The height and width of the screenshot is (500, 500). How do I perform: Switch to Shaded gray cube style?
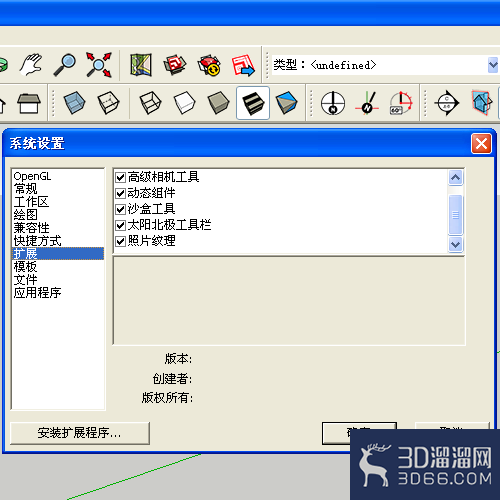point(218,103)
